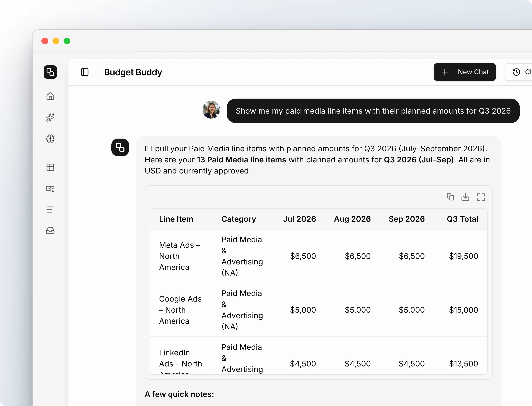Open the text lines icon in sidebar
Image resolution: width=532 pixels, height=406 pixels.
[50, 209]
